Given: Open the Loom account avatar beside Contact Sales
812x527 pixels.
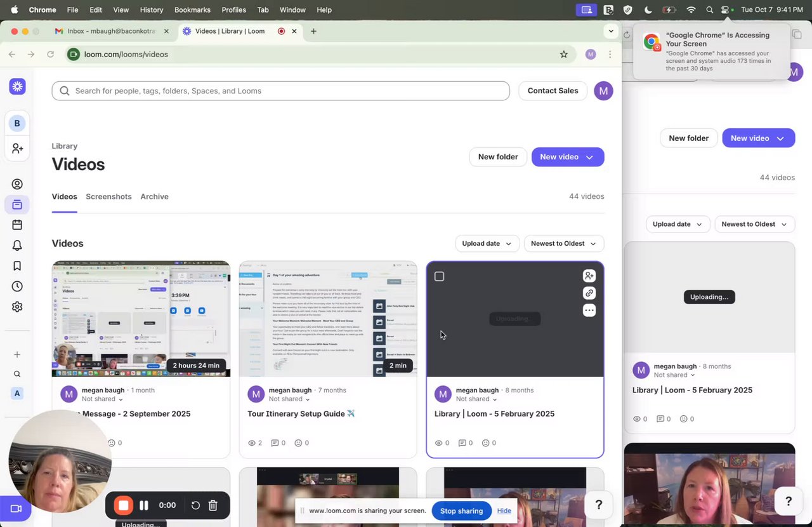Looking at the screenshot, I should click(x=603, y=91).
